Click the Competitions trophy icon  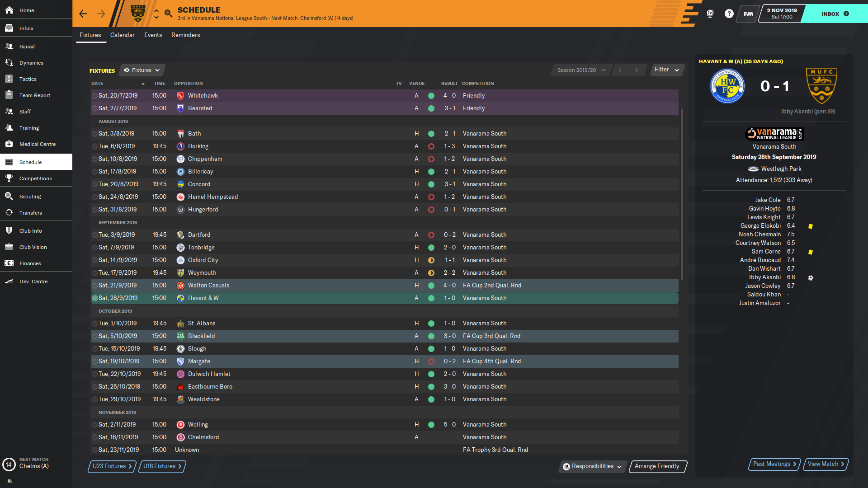pyautogui.click(x=9, y=178)
